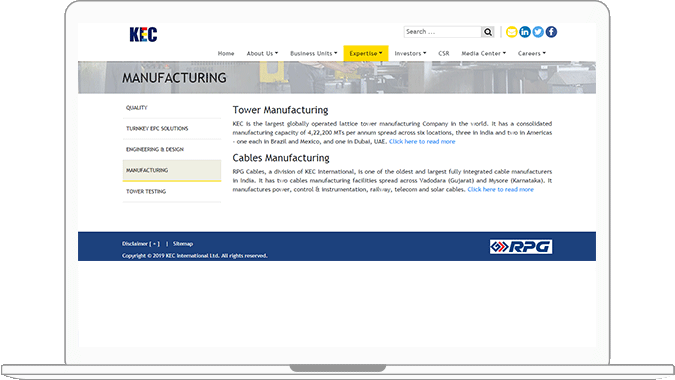
Task: Expand the Expertise dropdown
Action: point(366,53)
